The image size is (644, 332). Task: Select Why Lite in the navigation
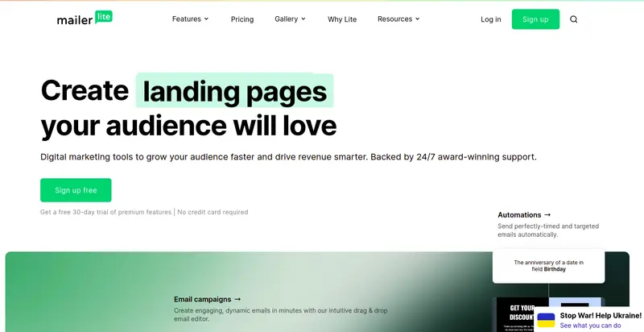point(342,19)
